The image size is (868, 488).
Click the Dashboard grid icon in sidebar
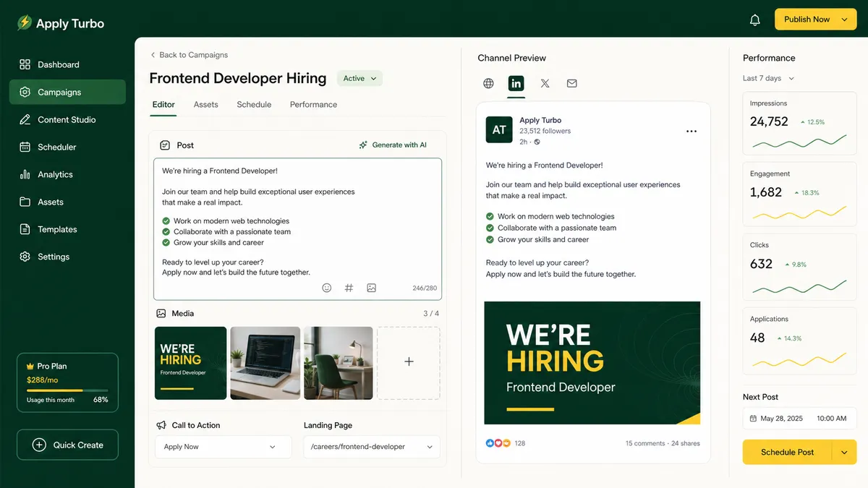pos(25,64)
